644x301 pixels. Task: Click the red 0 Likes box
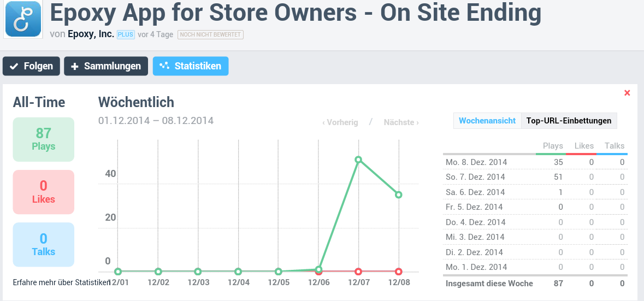click(43, 192)
